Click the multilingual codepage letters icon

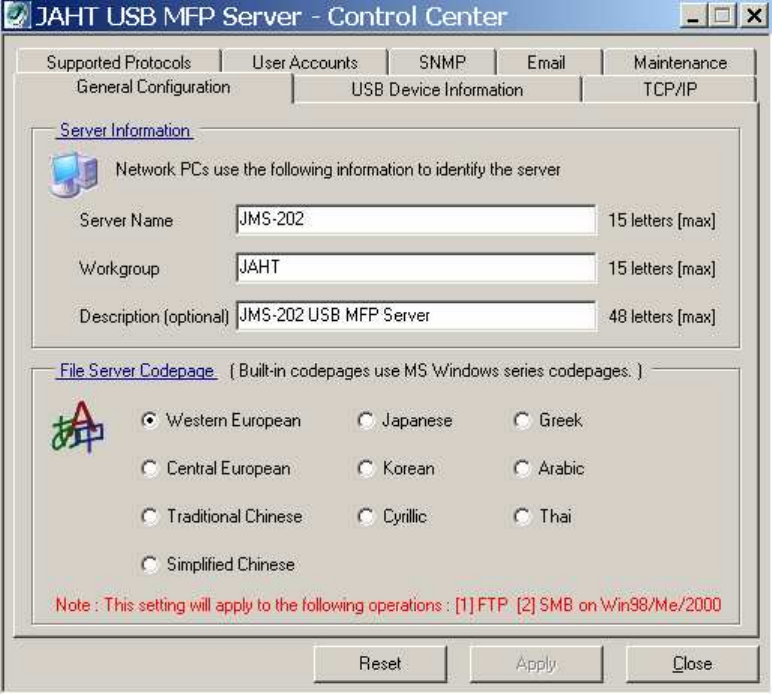coord(78,427)
